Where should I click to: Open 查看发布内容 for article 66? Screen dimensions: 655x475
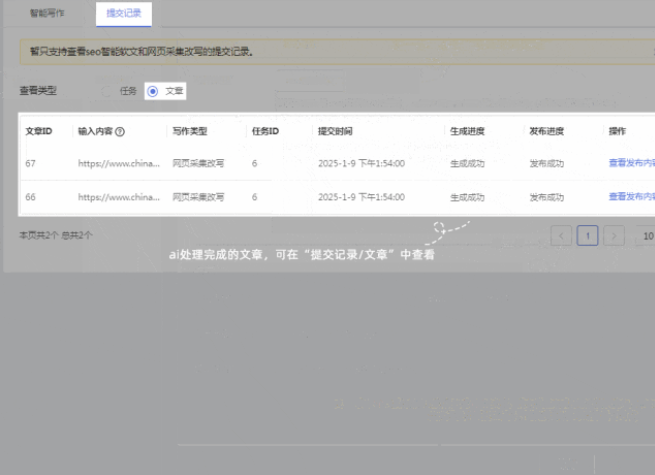631,197
